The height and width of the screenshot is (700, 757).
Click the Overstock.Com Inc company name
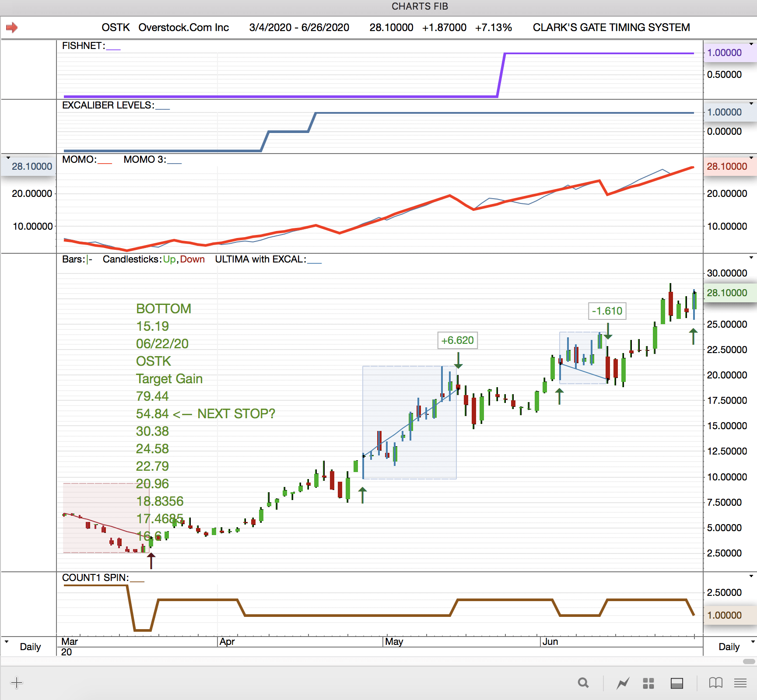click(184, 28)
